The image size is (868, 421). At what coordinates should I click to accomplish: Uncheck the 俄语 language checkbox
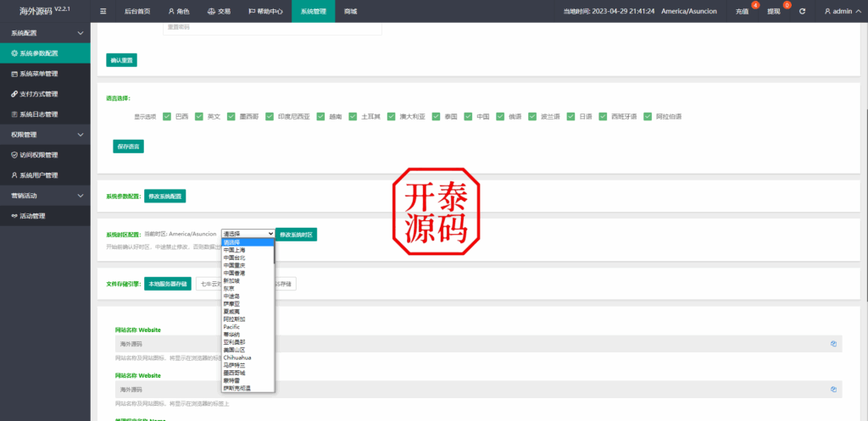(500, 117)
